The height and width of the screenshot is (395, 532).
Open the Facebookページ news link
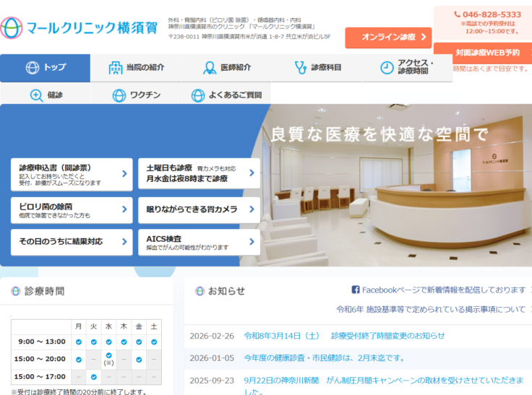444,290
